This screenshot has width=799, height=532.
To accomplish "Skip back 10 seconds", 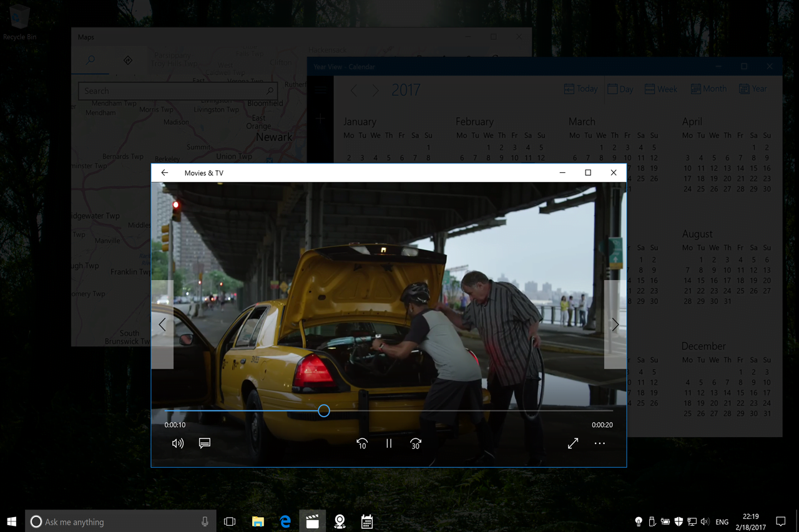I will (362, 443).
